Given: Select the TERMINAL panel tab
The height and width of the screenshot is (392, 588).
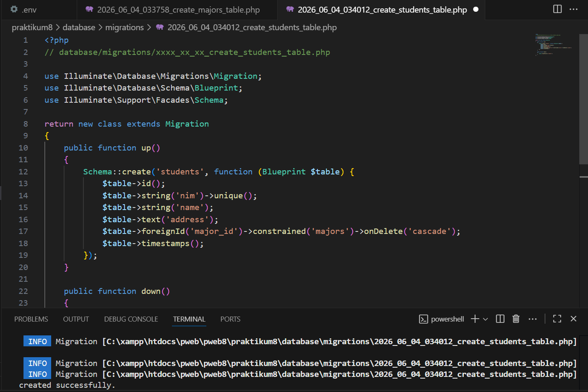Looking at the screenshot, I should coord(189,319).
